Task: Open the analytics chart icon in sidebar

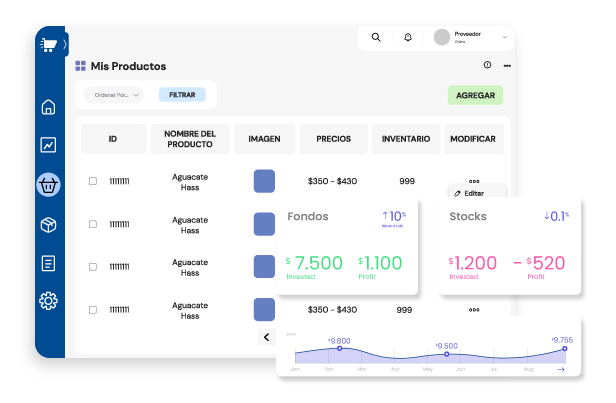Action: 48,145
